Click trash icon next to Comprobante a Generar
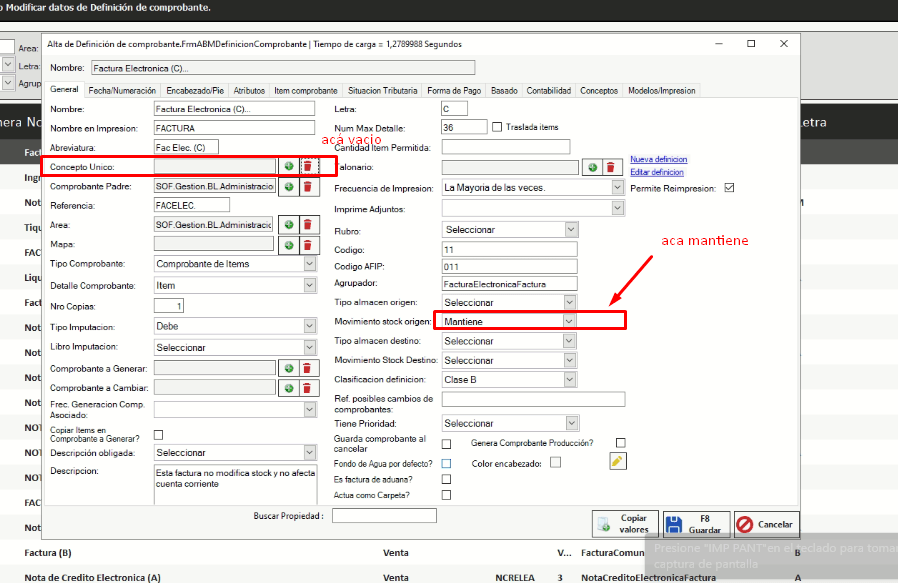 point(308,369)
